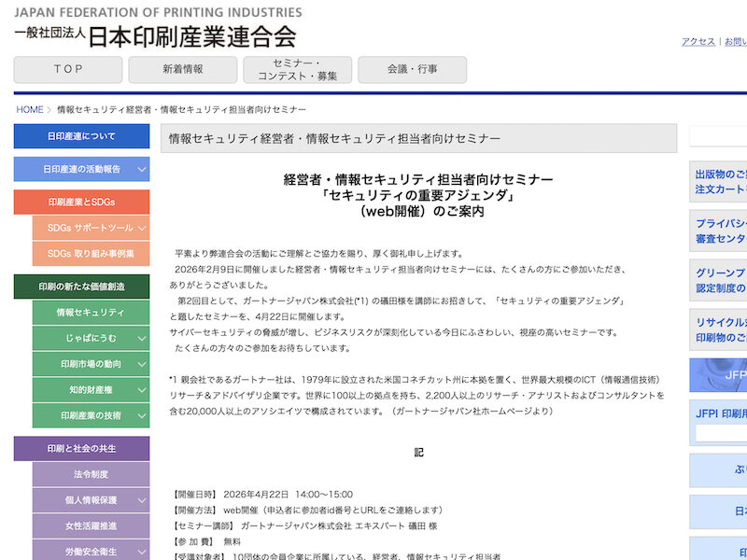Expand the 印刷市場の動向 chevron
The image size is (747, 560).
point(142,364)
